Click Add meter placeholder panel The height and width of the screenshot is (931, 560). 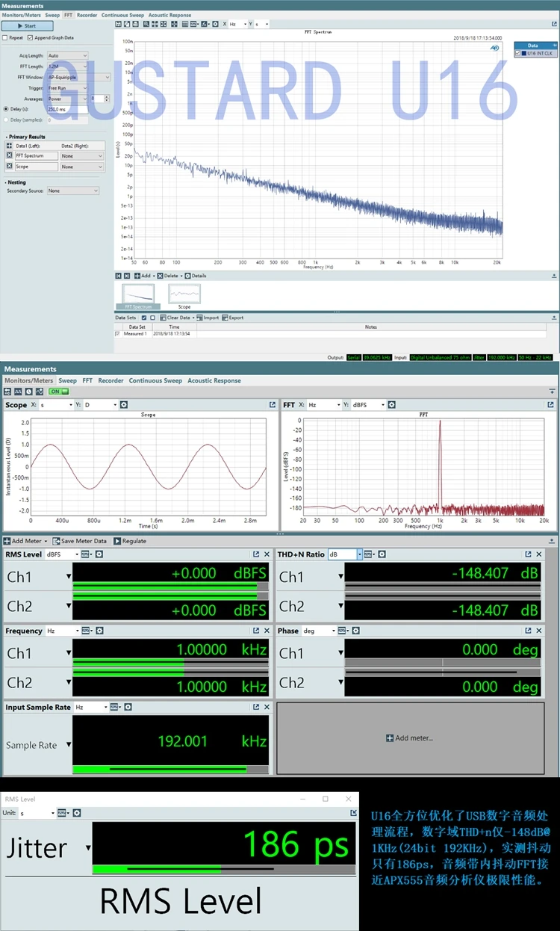pos(409,737)
